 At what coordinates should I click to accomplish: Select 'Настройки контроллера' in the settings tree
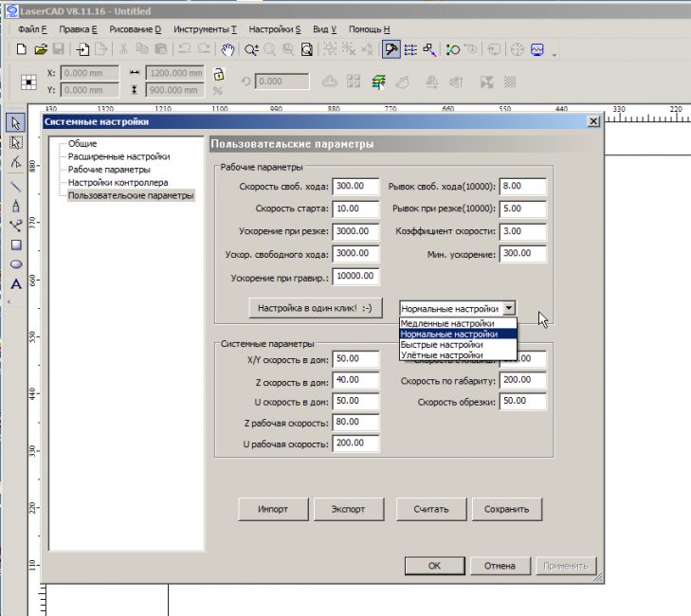click(118, 182)
